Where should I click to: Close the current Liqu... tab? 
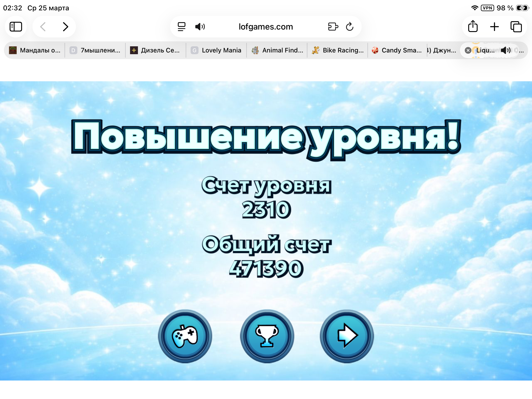pyautogui.click(x=468, y=50)
